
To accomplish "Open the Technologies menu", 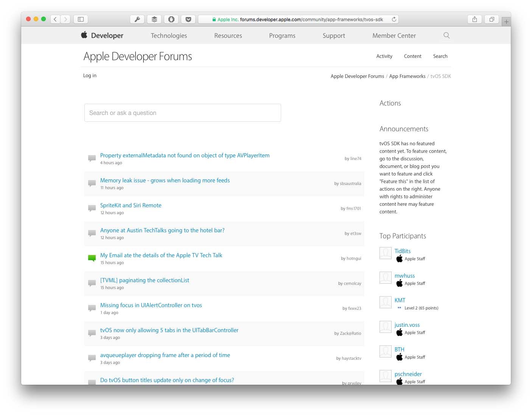I will pyautogui.click(x=169, y=36).
